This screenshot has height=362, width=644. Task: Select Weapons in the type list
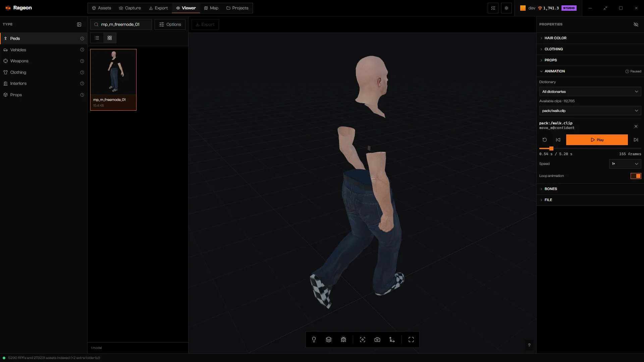coord(44,61)
